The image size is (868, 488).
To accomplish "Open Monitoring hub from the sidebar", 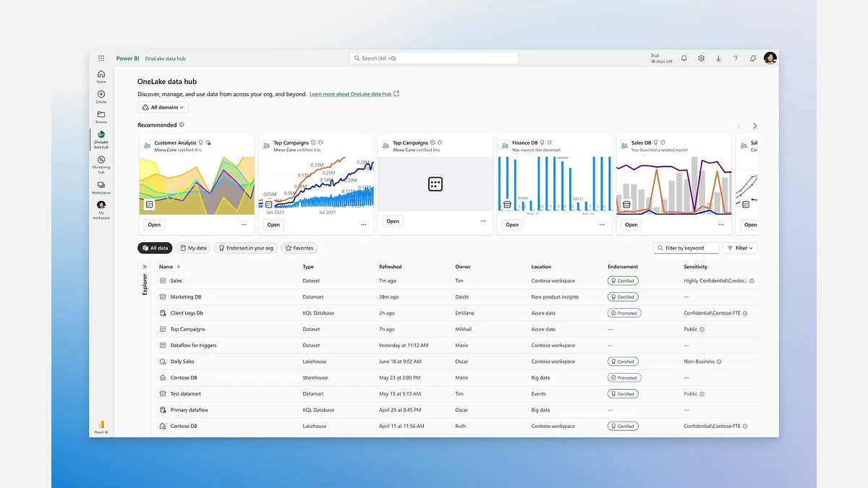I will [x=101, y=165].
